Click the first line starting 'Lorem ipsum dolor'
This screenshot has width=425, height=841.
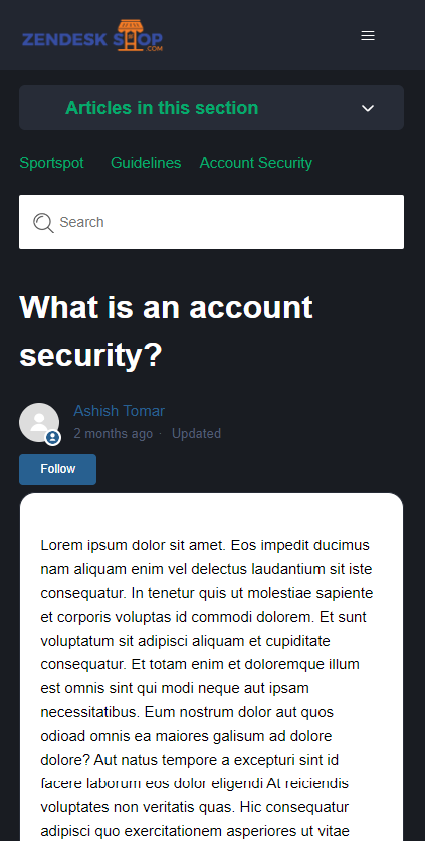tap(205, 545)
